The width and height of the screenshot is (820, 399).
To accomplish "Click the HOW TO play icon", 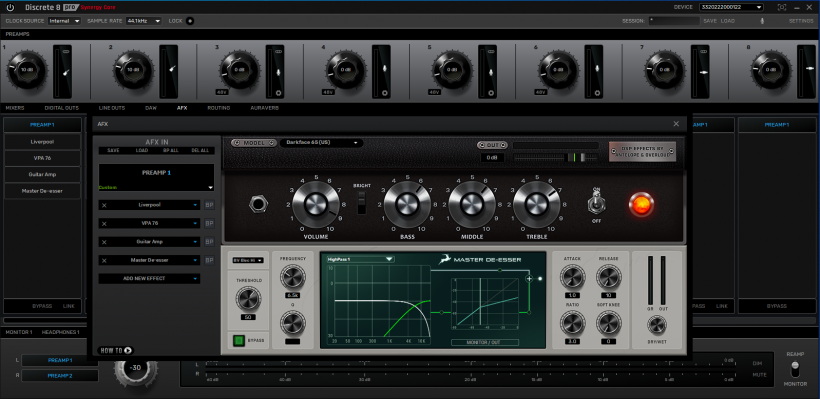I will click(x=128, y=350).
